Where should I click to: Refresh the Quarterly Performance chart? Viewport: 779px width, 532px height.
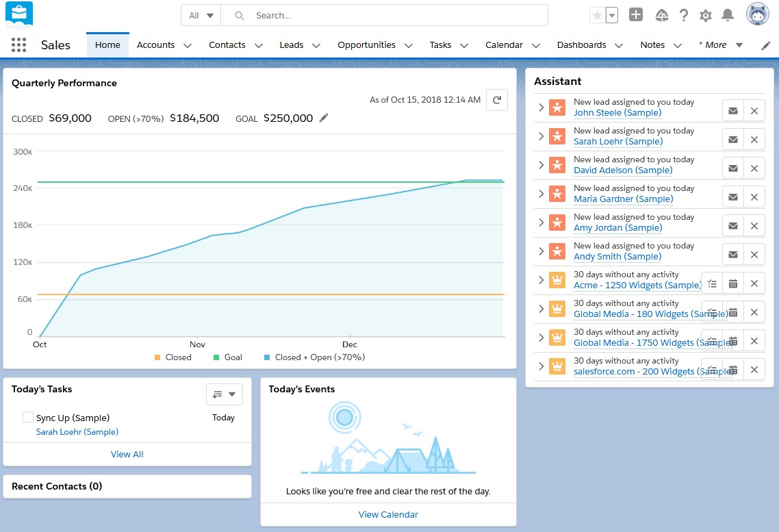[x=497, y=99]
